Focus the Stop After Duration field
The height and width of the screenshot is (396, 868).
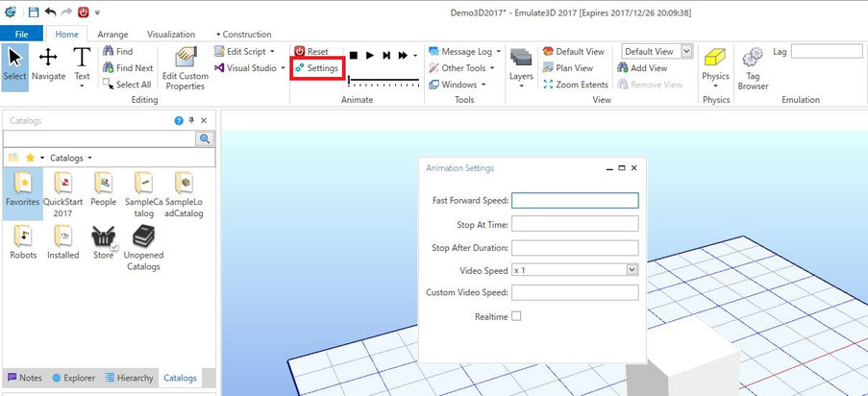point(575,248)
